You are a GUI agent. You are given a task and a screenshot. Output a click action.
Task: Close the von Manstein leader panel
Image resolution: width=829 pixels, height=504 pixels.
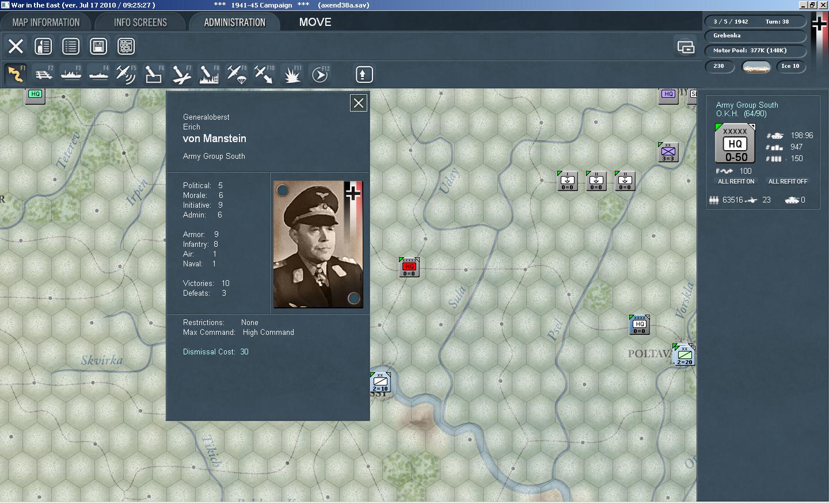pos(359,103)
